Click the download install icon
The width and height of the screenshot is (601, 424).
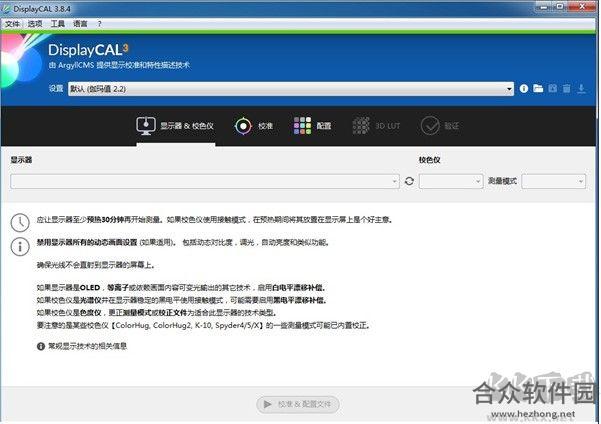click(581, 89)
